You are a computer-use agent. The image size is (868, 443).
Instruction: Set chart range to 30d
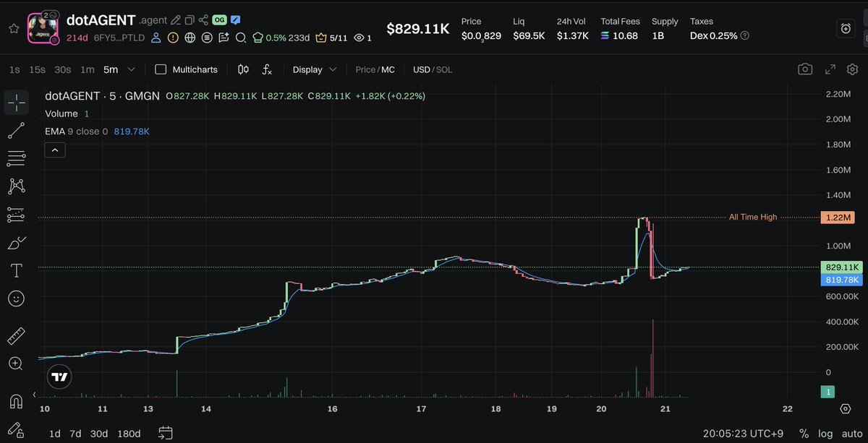(x=99, y=434)
